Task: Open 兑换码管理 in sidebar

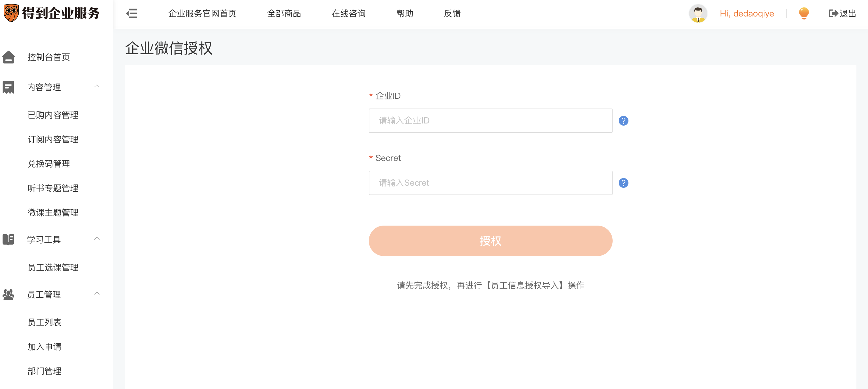Action: (49, 164)
